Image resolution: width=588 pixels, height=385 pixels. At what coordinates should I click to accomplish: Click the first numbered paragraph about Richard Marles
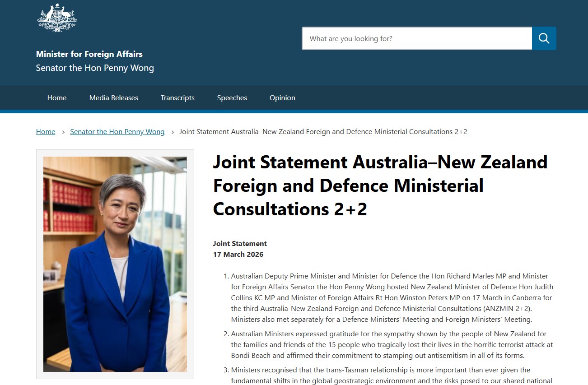pos(392,298)
